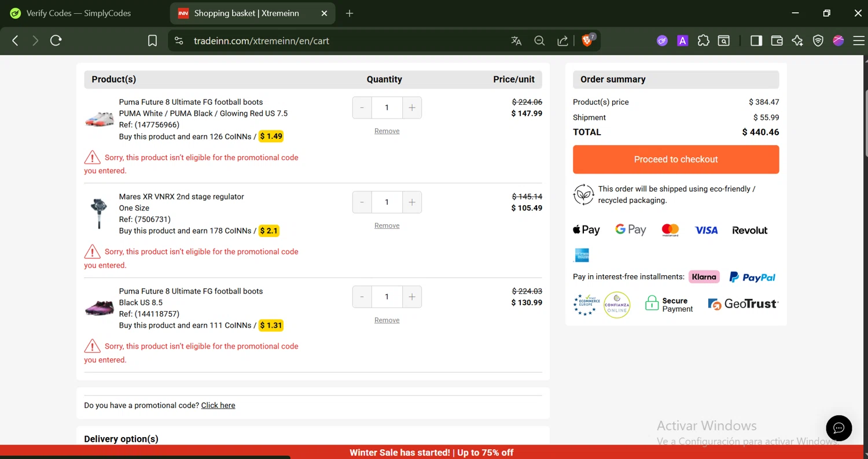Open the extensions puzzle icon
Image resolution: width=868 pixels, height=459 pixels.
point(703,40)
